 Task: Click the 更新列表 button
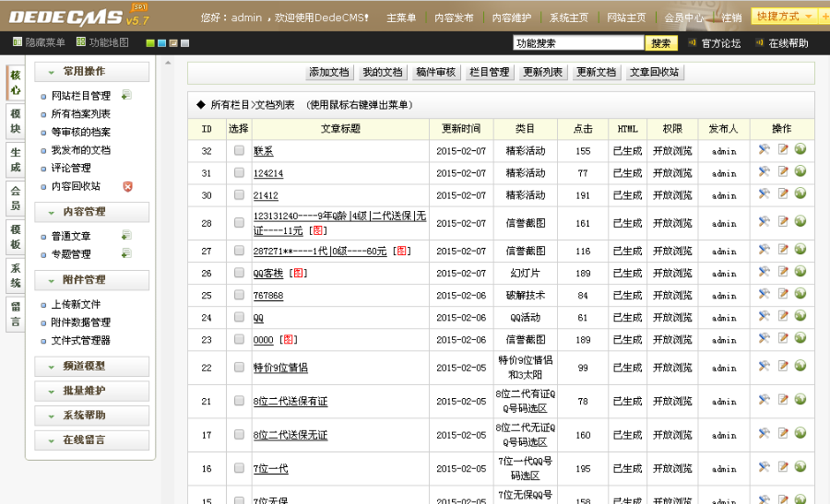tap(542, 73)
